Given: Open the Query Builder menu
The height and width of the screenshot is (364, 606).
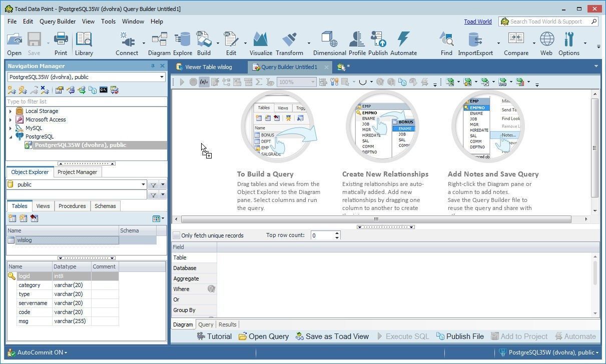Looking at the screenshot, I should [x=58, y=21].
